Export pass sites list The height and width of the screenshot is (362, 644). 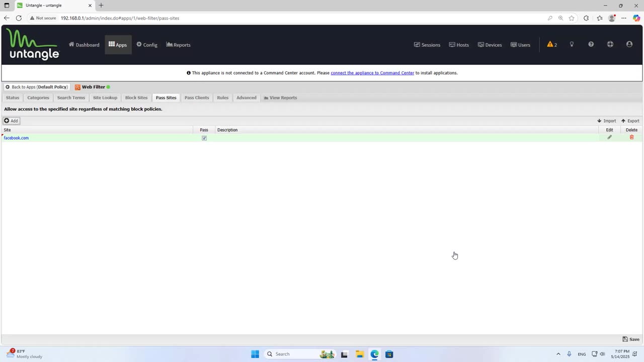click(x=630, y=121)
